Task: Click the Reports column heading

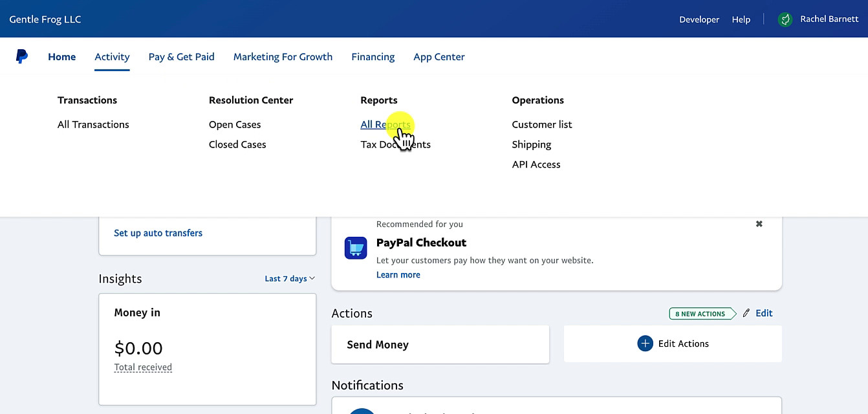Action: point(379,100)
